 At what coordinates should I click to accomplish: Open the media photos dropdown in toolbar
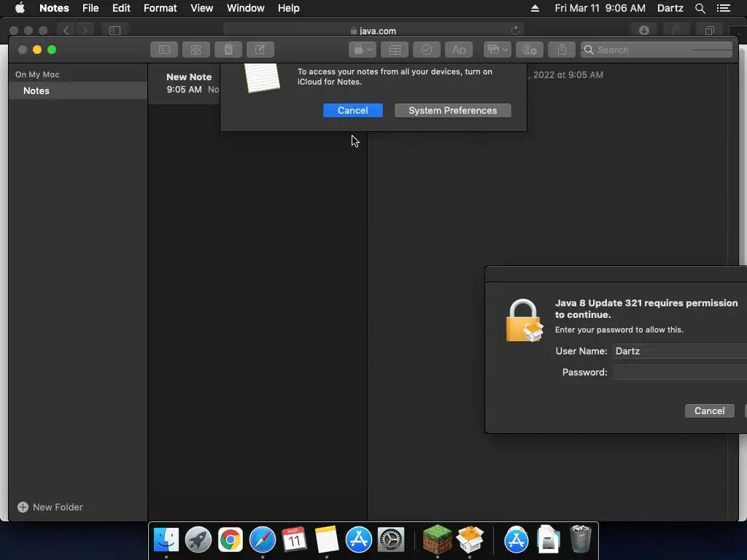498,50
